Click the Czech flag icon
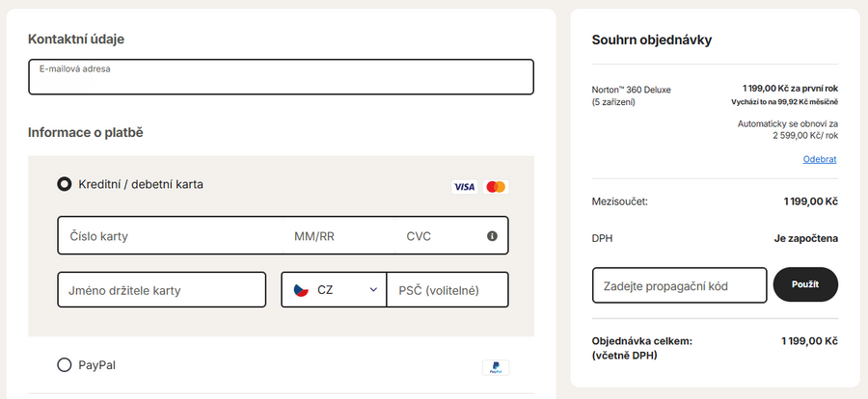Viewport: 868px width, 399px height. (x=301, y=289)
